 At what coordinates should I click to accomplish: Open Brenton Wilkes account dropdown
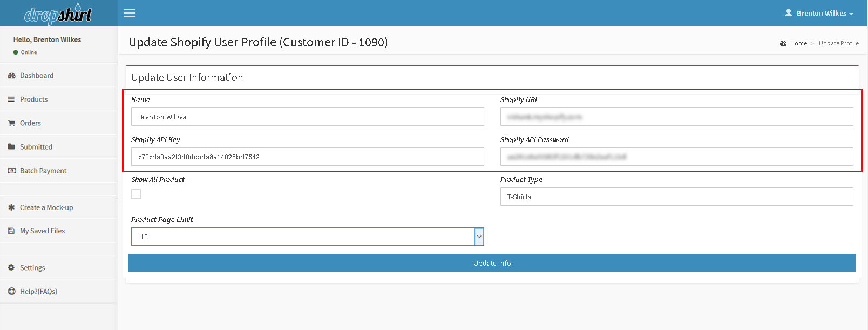click(819, 13)
